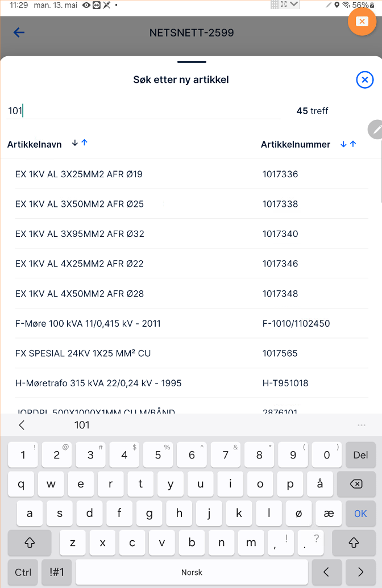Sort Artikkelnummer ascending with up arrow

(353, 144)
